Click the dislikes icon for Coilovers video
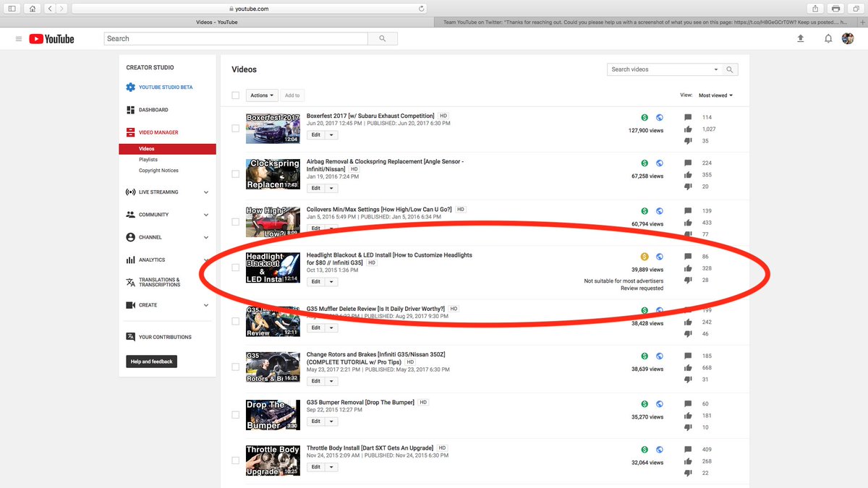The width and height of the screenshot is (868, 488). click(x=688, y=234)
